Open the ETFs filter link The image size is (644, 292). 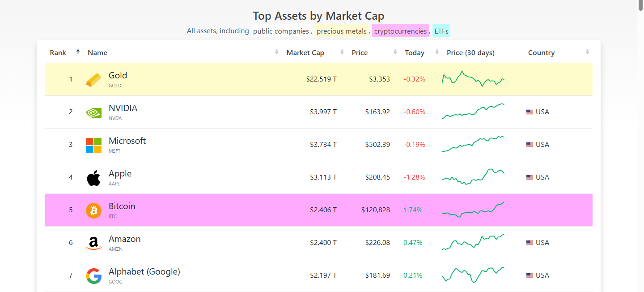pos(441,31)
